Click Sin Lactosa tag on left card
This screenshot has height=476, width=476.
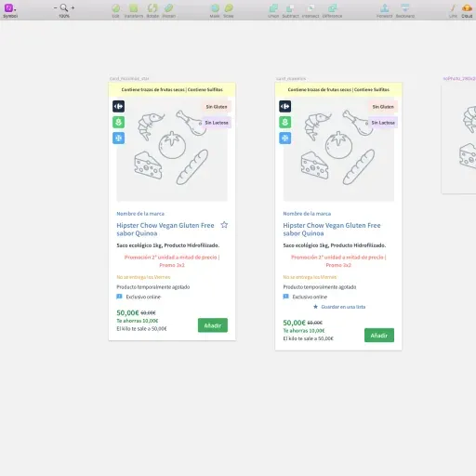click(x=217, y=123)
